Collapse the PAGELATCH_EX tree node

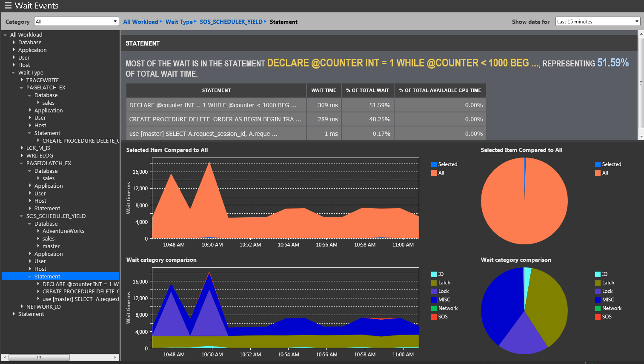point(22,88)
